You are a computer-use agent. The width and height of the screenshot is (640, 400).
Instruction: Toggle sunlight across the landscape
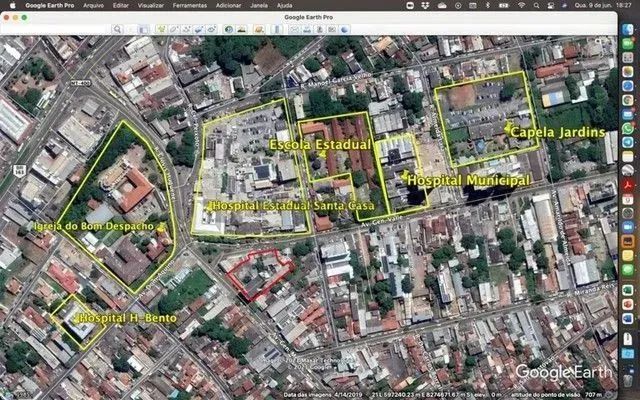[240, 29]
